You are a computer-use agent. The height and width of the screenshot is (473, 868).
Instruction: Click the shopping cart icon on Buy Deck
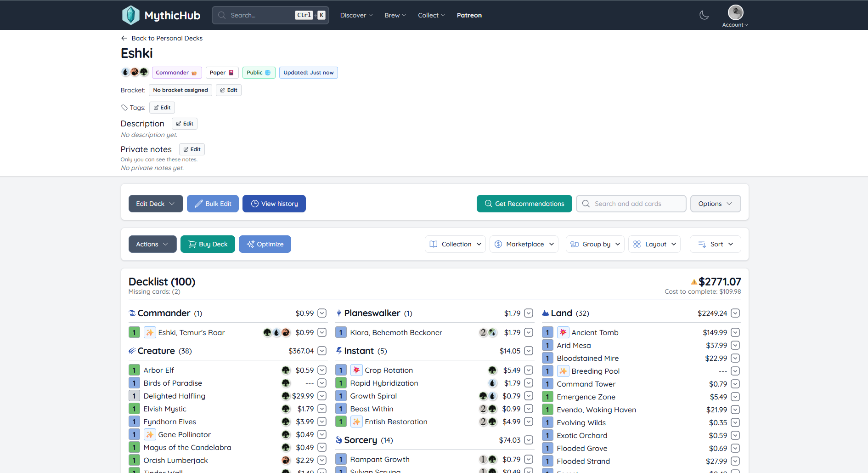pos(193,244)
